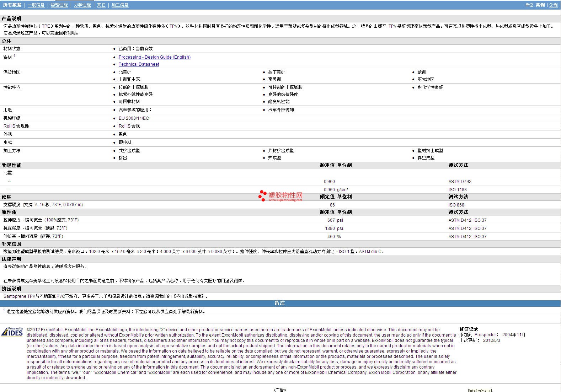The height and width of the screenshot is (392, 561).
Task: Open the 一般信息 tab
Action: pos(36,5)
